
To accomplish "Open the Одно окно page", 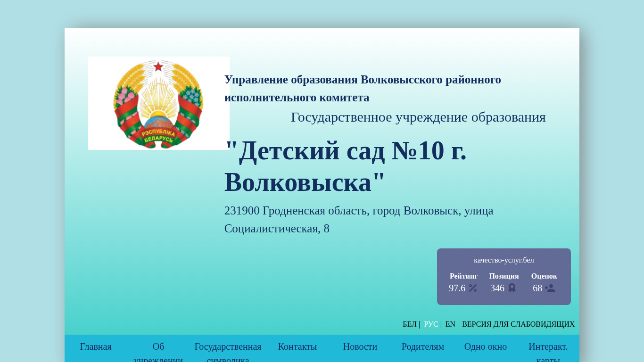I will tap(486, 346).
